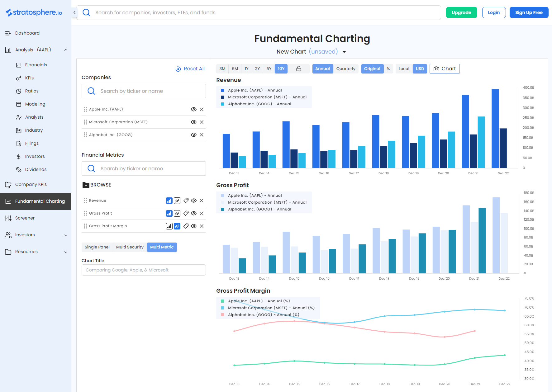Click the tag icon for Gross Profit Margin

tap(186, 226)
